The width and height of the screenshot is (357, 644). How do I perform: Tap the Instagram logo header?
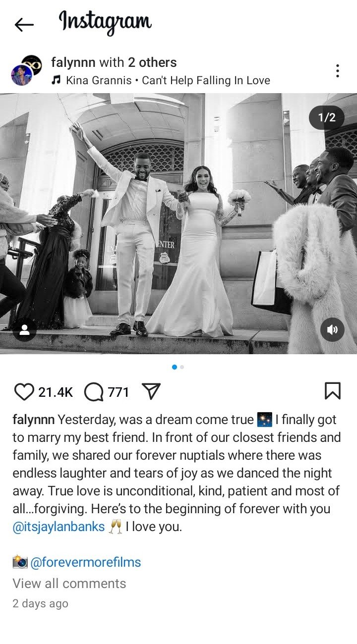pyautogui.click(x=105, y=23)
